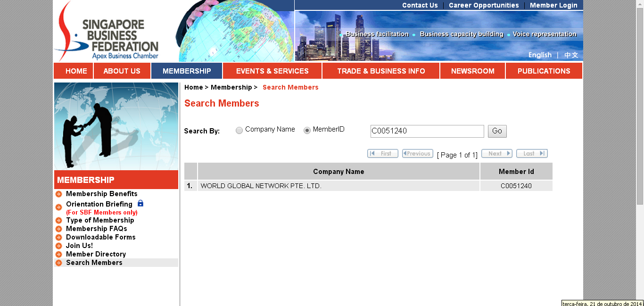Viewport: 644px width, 306px height.
Task: Click Membership in the breadcrumb
Action: click(x=231, y=87)
